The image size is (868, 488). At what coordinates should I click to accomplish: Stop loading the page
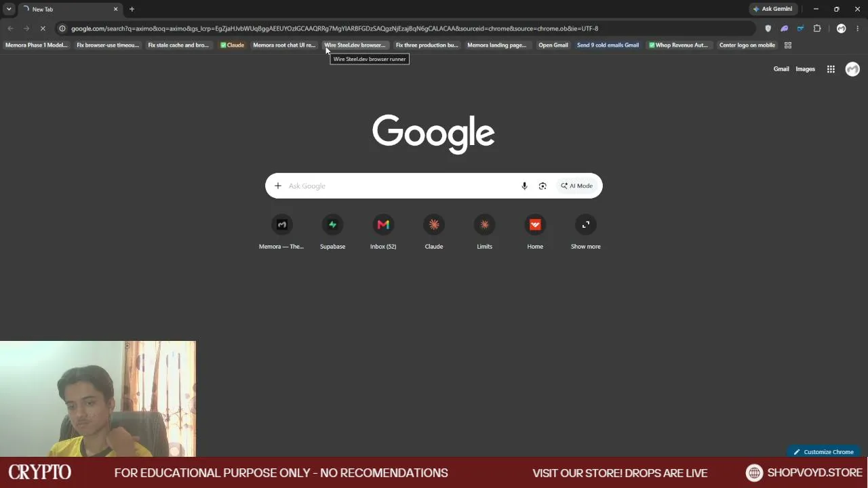pyautogui.click(x=42, y=28)
